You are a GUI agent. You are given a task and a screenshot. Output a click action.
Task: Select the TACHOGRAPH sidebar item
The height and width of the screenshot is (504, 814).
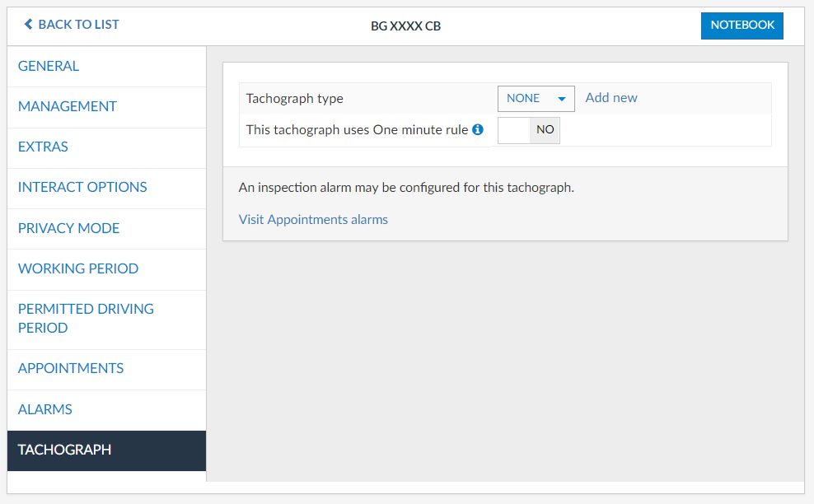(64, 450)
